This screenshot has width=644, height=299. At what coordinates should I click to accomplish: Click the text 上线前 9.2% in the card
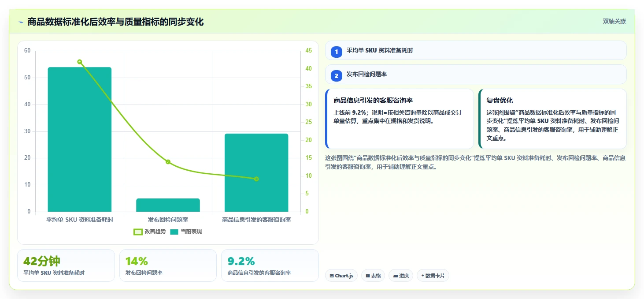350,112
